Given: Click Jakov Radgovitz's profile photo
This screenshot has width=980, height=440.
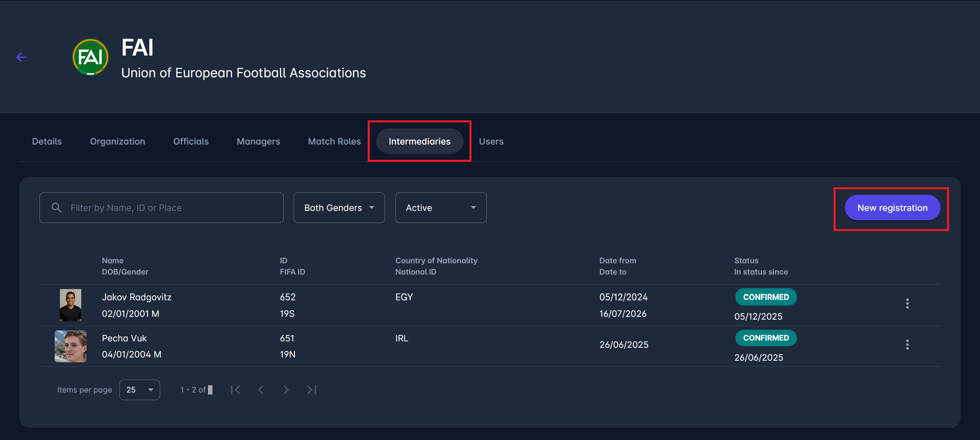Looking at the screenshot, I should click(x=70, y=305).
